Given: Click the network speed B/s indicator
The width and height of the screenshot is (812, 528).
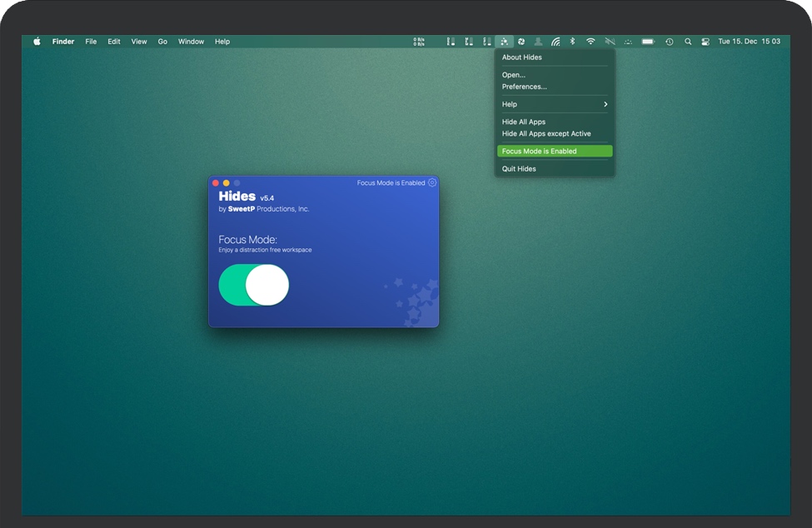Looking at the screenshot, I should [x=419, y=42].
